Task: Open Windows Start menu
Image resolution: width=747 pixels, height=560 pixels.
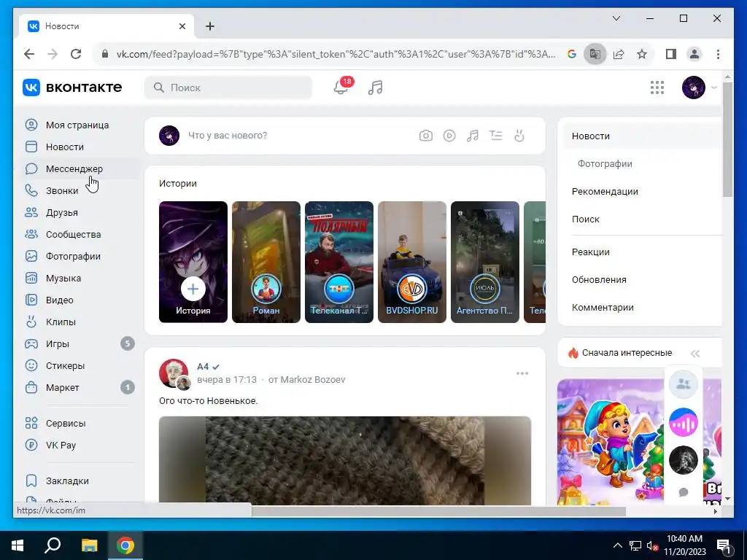Action: (18, 545)
